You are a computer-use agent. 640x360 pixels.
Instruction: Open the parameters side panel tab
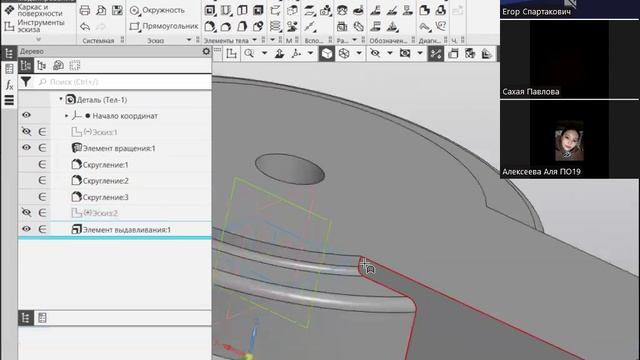click(9, 69)
